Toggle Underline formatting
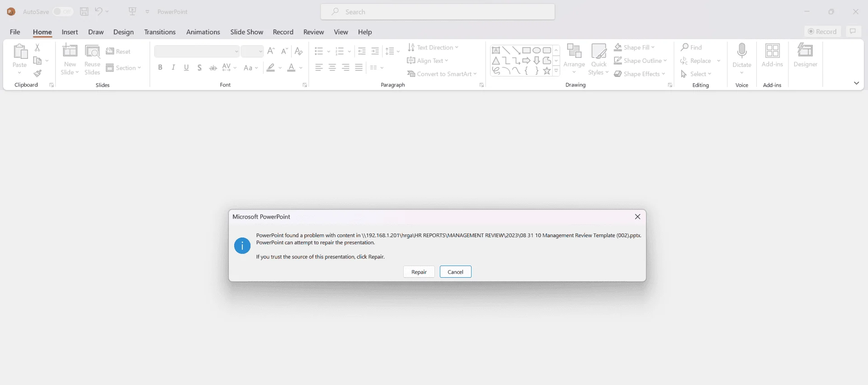Screen dimensions: 868x385 (186, 68)
